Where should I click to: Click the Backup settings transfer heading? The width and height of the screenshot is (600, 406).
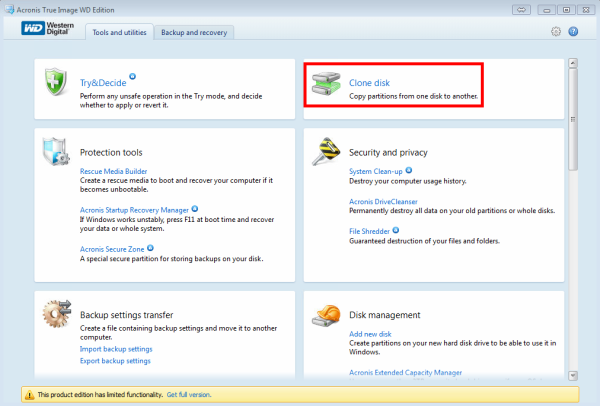click(127, 315)
